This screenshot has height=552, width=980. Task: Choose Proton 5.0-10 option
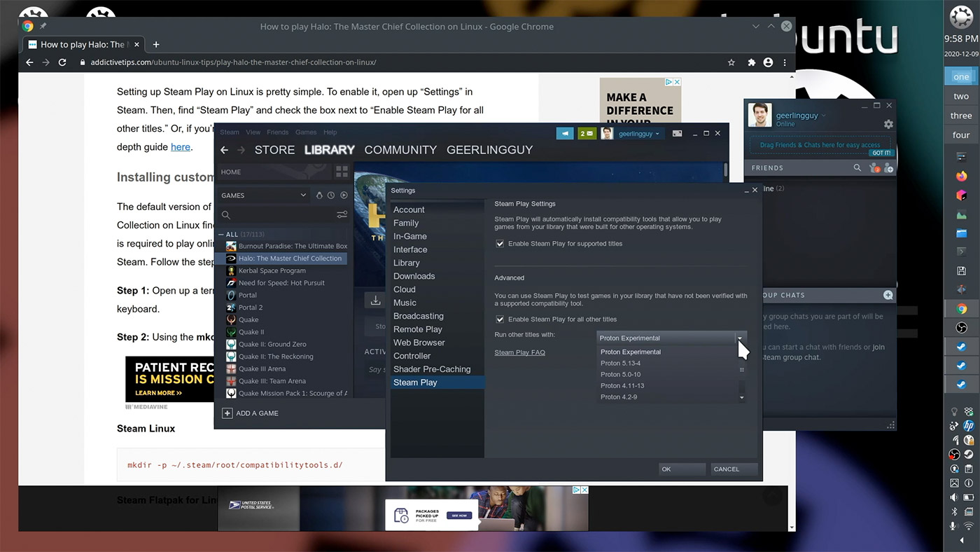[x=620, y=375]
